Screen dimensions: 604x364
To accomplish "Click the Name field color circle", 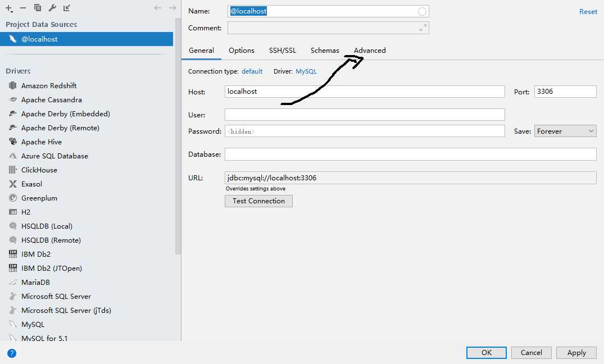I will [x=422, y=12].
